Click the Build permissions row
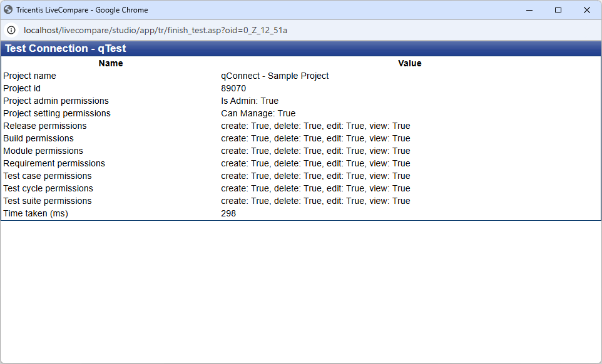 [x=39, y=138]
